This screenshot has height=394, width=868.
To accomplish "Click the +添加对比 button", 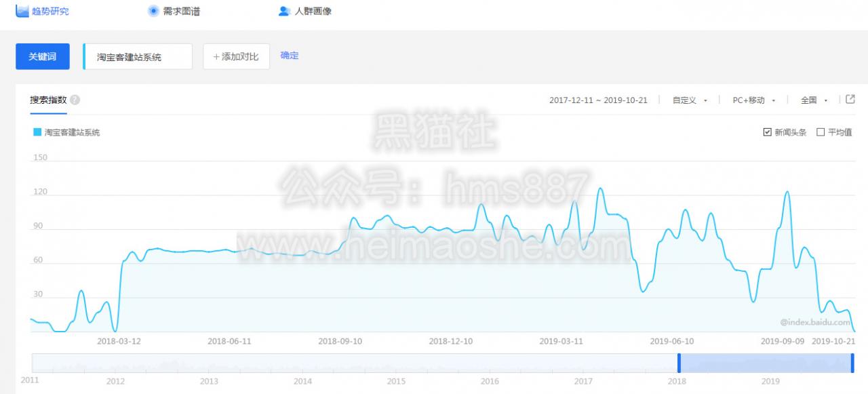I will [236, 56].
